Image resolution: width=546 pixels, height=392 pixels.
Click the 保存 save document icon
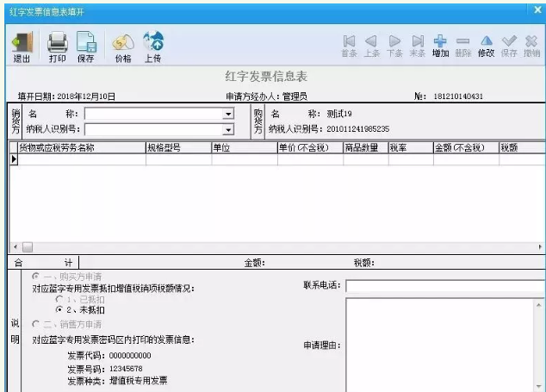tap(85, 43)
